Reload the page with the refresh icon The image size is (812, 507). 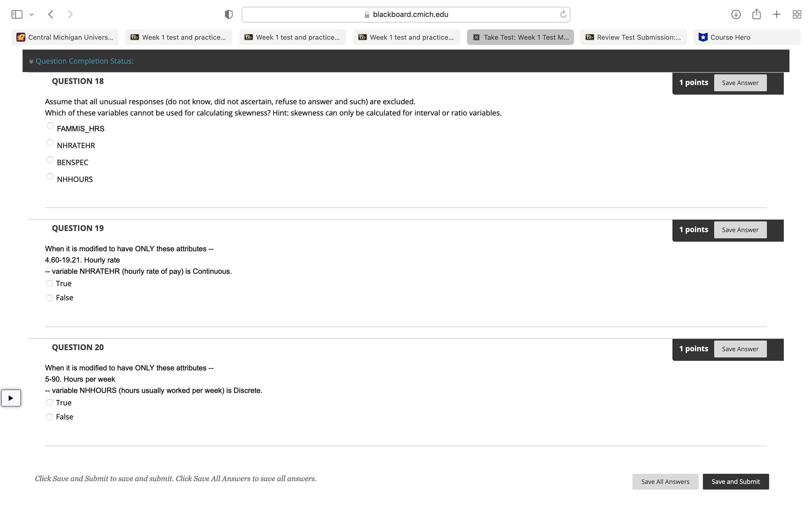563,14
